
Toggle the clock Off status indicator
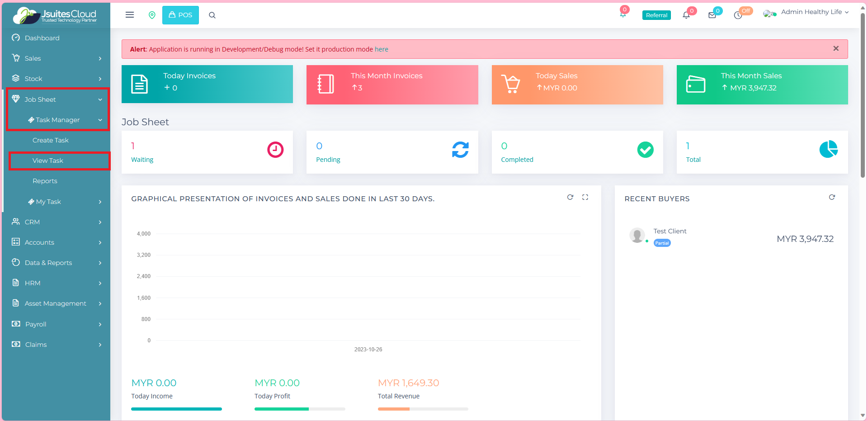pos(738,15)
